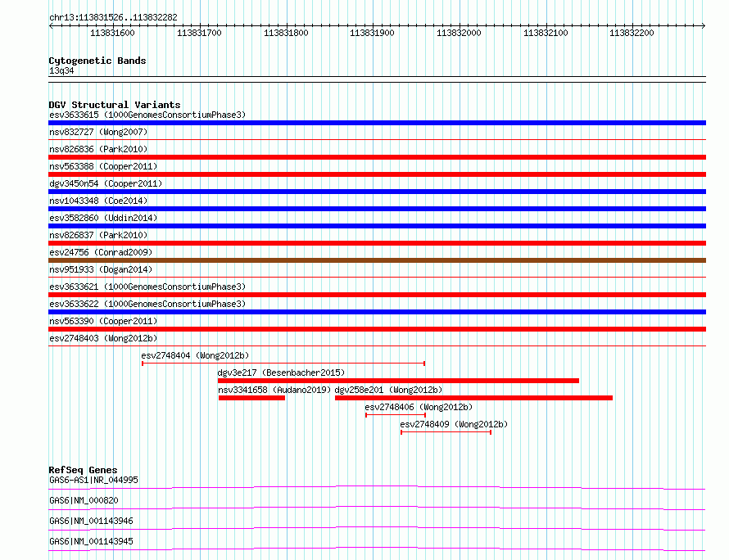Click esv3582860 (Uddin2014) label
The width and height of the screenshot is (729, 560).
point(103,218)
